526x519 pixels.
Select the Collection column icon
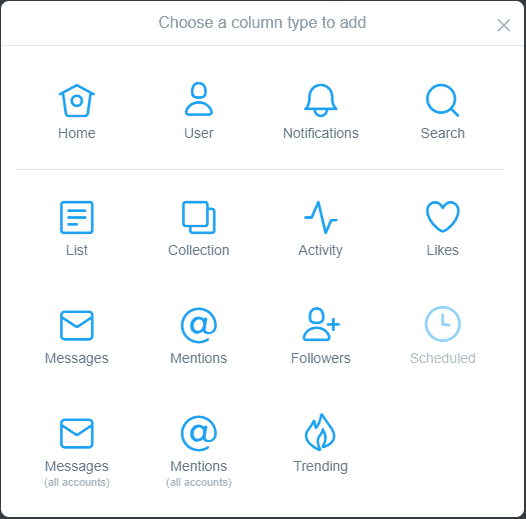point(199,217)
